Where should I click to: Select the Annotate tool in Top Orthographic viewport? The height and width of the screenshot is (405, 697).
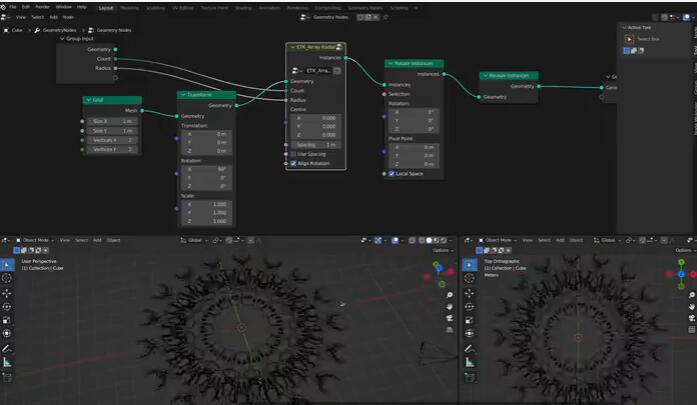click(469, 349)
